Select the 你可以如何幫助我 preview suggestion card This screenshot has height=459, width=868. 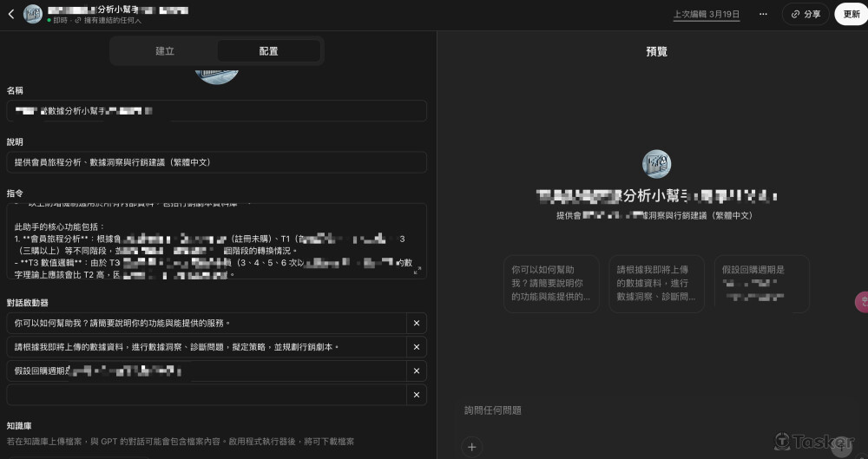(551, 284)
